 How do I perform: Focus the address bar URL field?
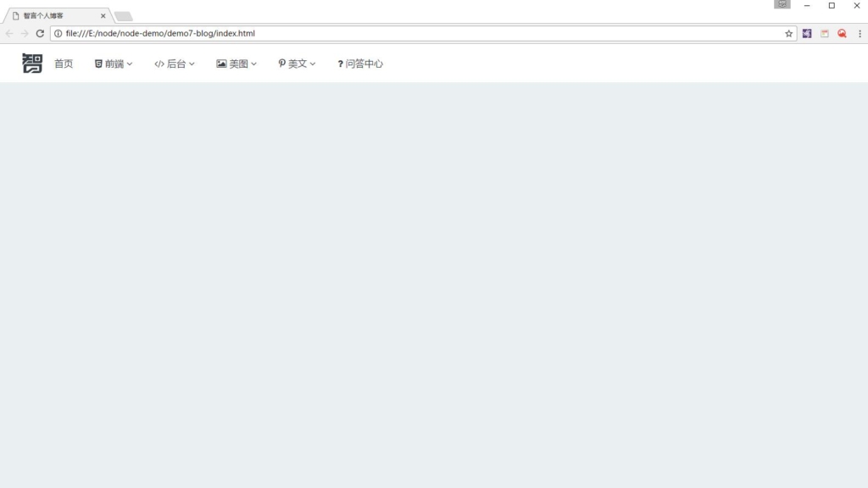[x=424, y=33]
